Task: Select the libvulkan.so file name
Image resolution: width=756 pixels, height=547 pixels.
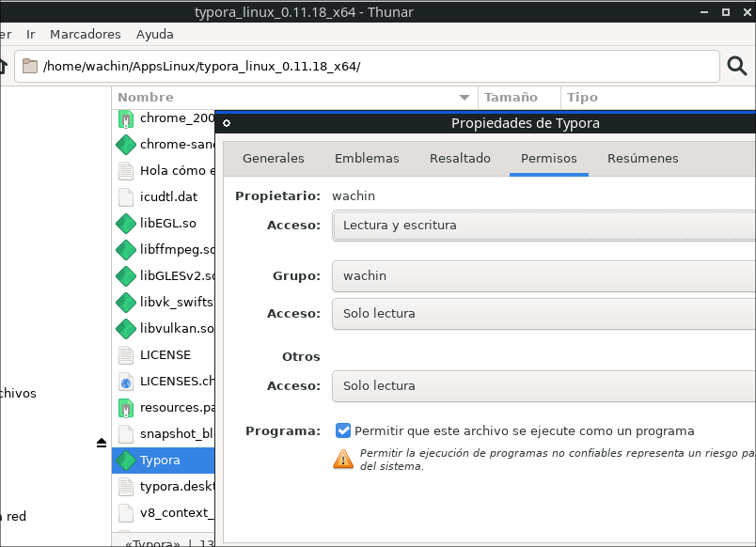Action: (177, 329)
